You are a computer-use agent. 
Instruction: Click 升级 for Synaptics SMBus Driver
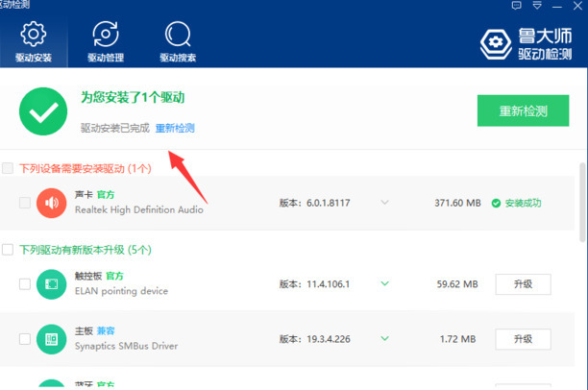point(523,339)
